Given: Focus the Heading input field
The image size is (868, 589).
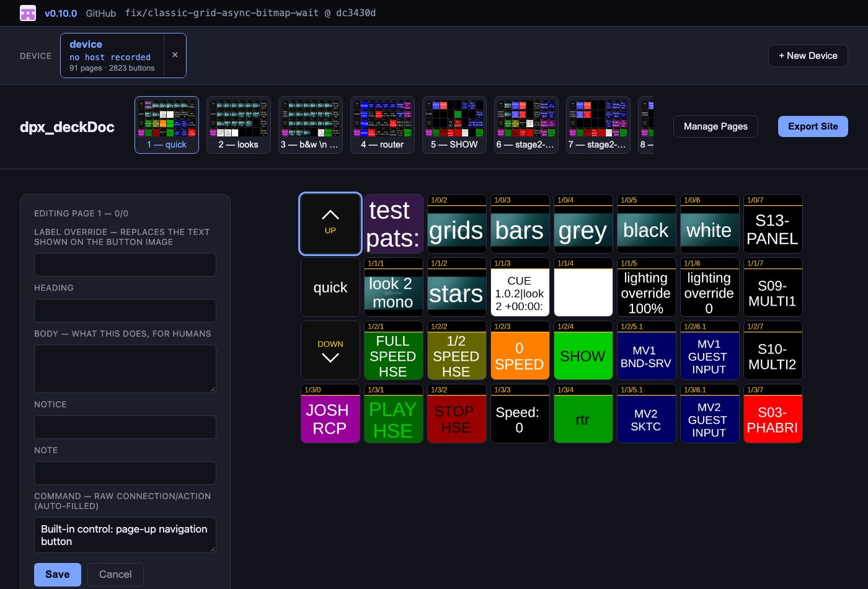Looking at the screenshot, I should tap(125, 311).
